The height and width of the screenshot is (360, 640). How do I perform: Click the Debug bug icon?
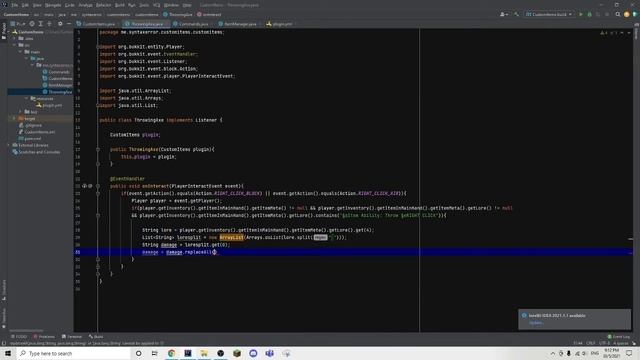pos(589,14)
